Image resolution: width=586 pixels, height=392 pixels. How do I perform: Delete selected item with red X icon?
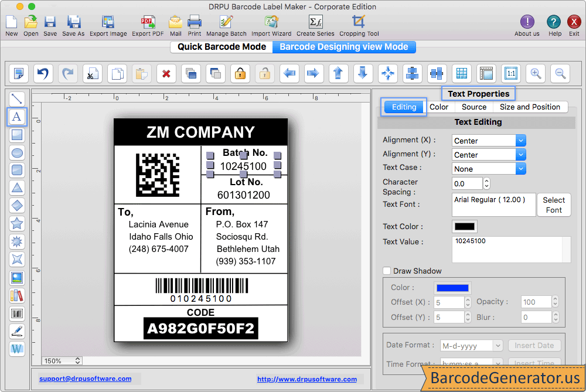click(x=166, y=73)
